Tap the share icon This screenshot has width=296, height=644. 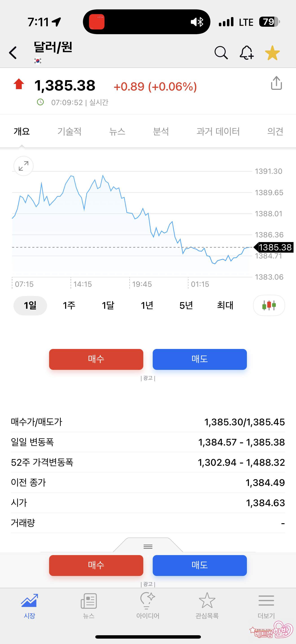[x=276, y=83]
